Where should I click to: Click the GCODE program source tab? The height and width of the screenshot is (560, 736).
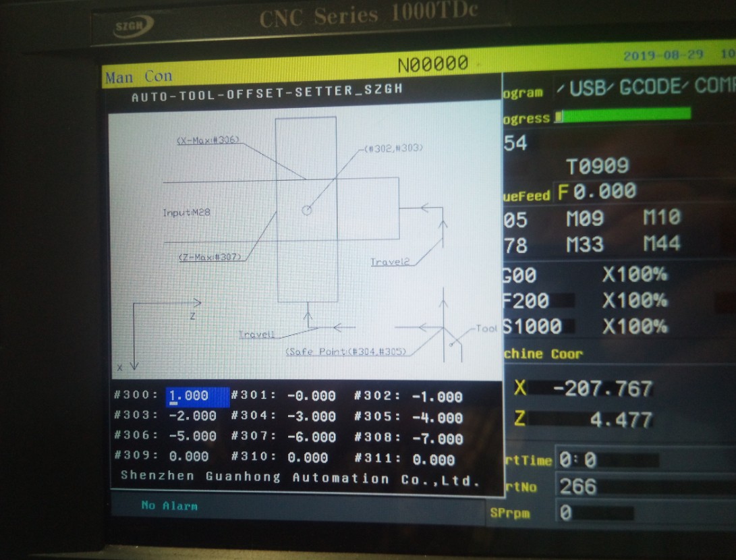point(650,87)
